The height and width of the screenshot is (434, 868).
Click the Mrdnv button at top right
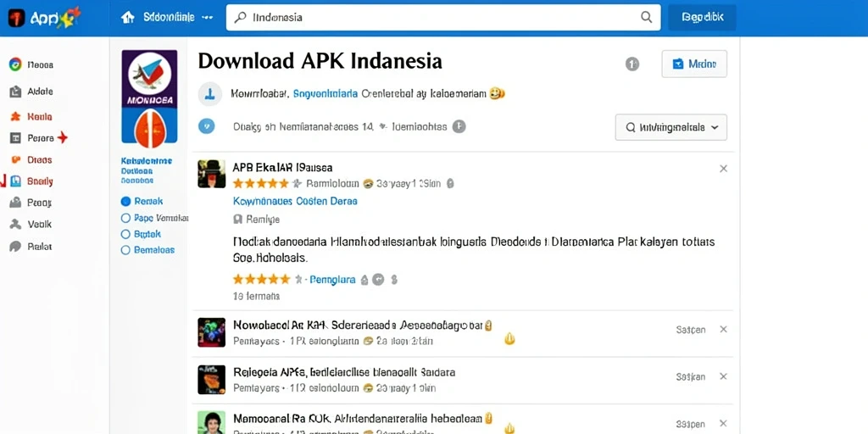pos(694,64)
